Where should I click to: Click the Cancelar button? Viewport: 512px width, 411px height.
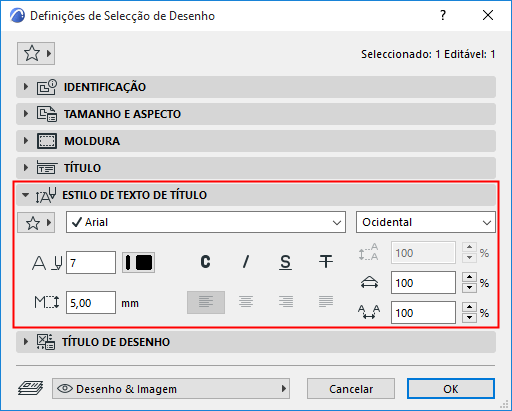tap(351, 389)
